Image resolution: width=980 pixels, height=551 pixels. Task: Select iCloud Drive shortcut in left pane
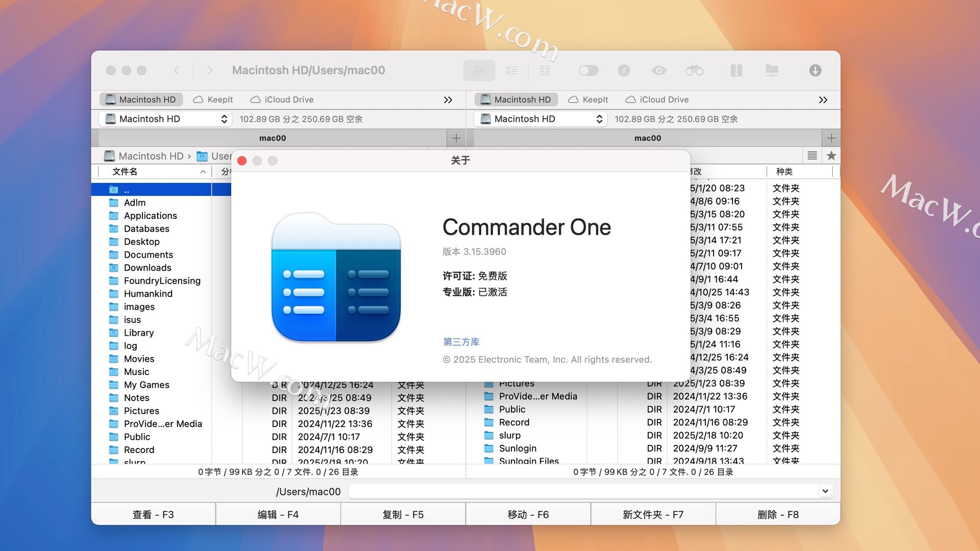282,99
